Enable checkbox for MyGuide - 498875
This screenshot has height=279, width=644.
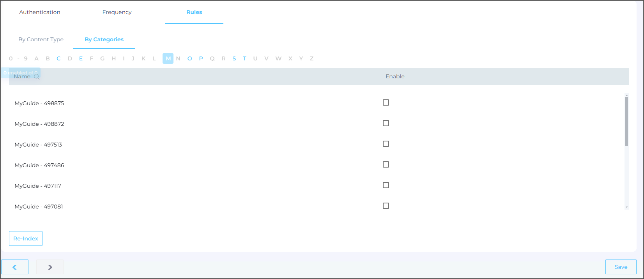point(386,102)
